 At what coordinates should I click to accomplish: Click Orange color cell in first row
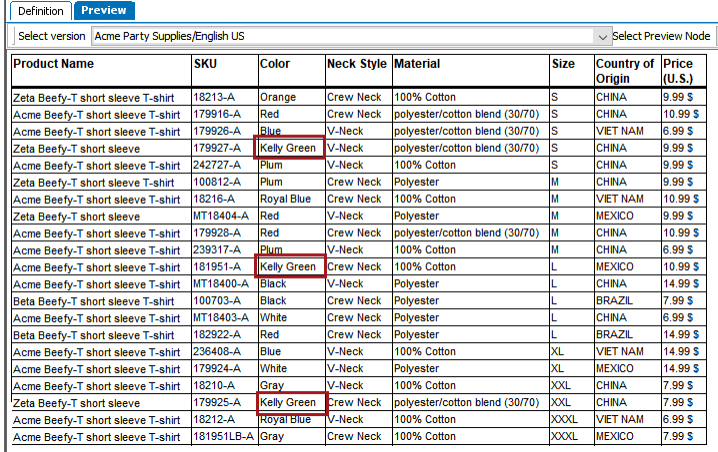pos(278,97)
